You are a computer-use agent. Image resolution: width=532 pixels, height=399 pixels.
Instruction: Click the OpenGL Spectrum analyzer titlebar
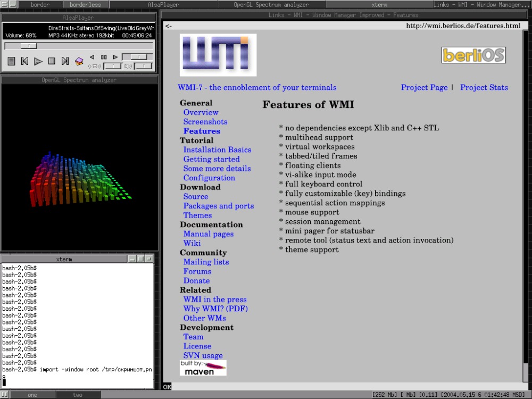coord(79,80)
